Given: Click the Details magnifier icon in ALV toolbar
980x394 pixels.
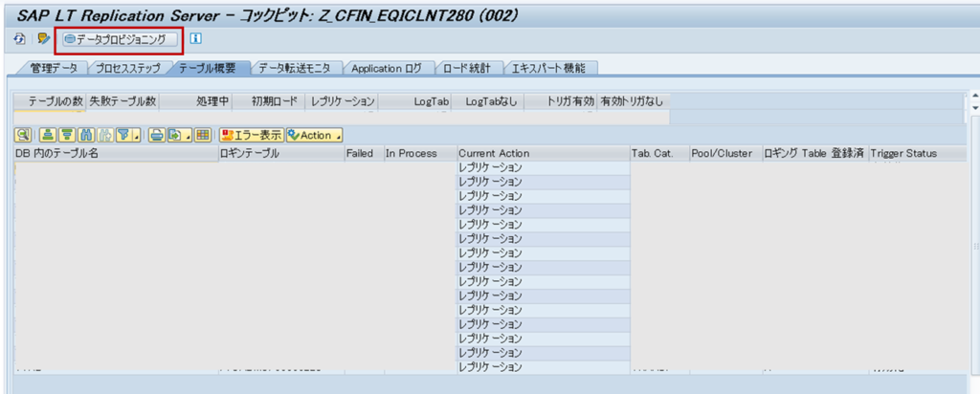Looking at the screenshot, I should [23, 135].
